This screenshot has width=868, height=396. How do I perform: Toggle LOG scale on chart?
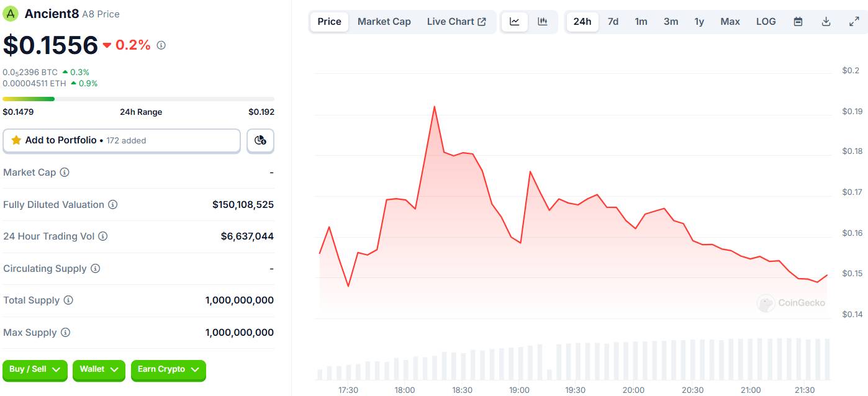point(766,22)
